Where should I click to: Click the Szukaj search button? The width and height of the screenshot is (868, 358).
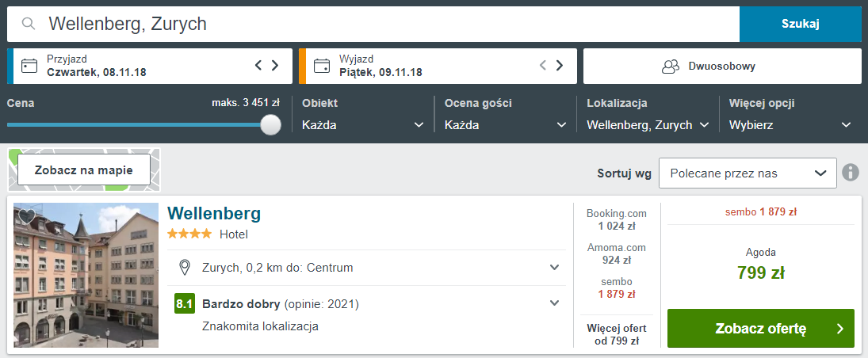click(x=800, y=24)
